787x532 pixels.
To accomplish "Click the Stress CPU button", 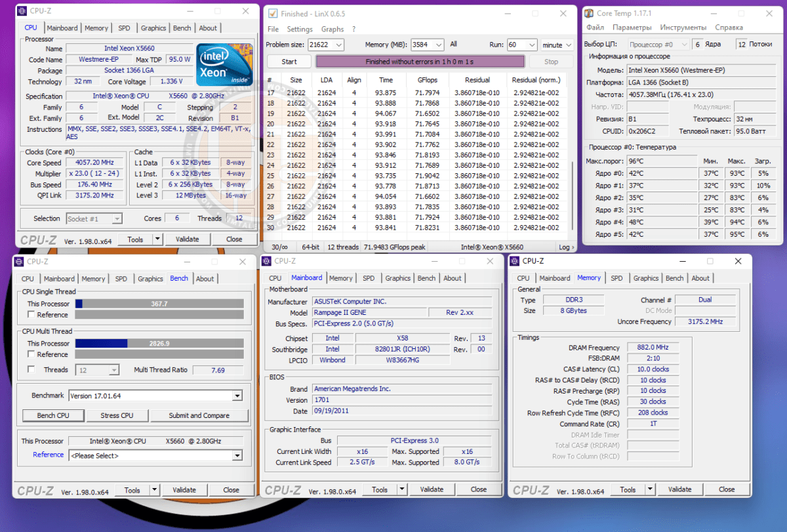I will pos(117,415).
